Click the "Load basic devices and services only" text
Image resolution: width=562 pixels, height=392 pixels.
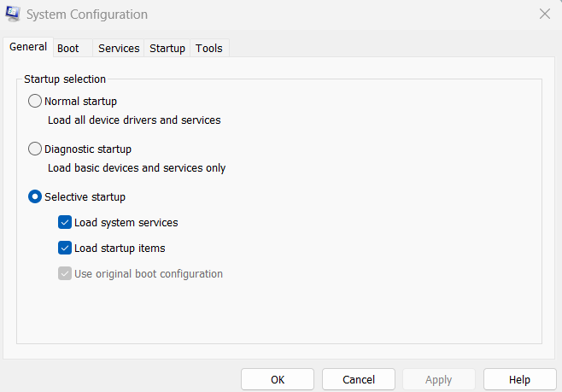137,168
